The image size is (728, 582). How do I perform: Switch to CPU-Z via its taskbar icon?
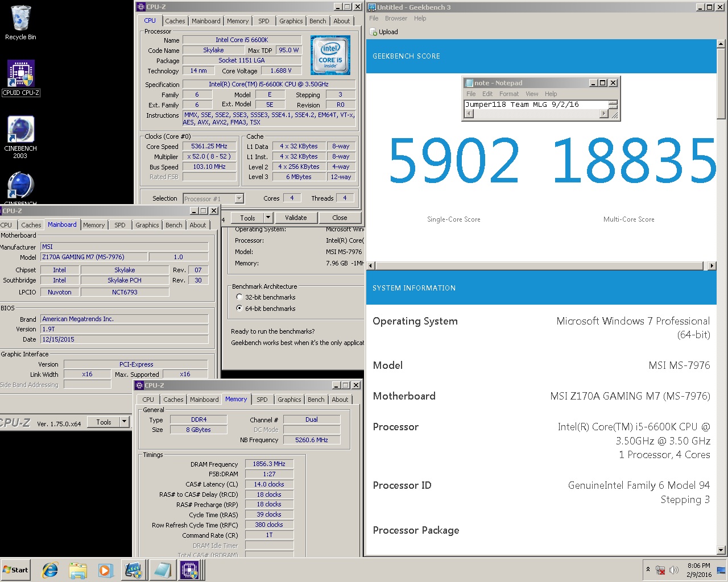[x=190, y=570]
